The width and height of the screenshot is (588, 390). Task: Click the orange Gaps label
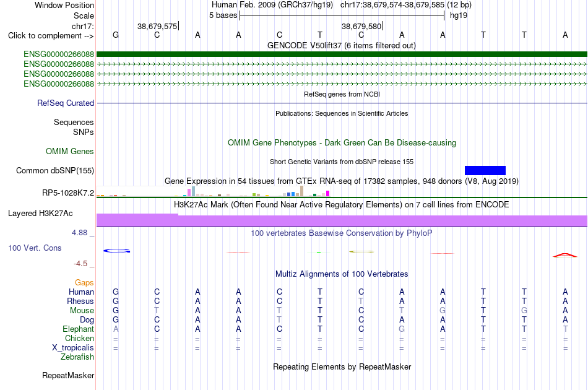coord(84,282)
